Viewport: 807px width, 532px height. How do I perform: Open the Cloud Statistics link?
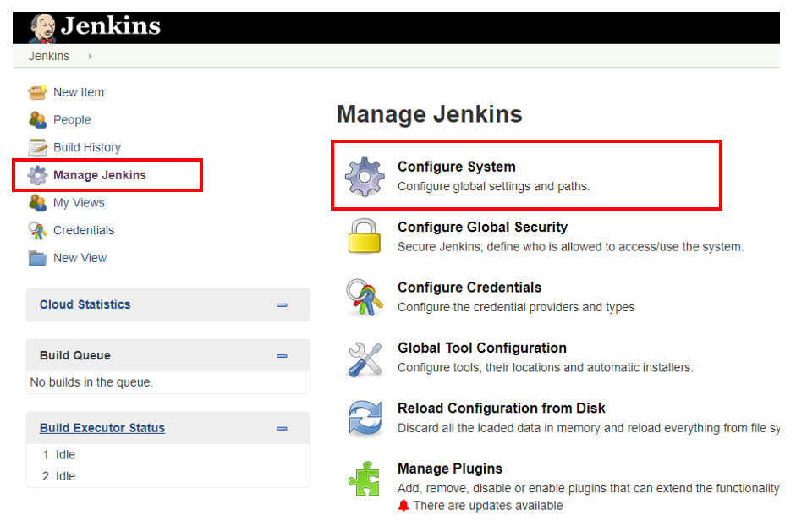(85, 304)
